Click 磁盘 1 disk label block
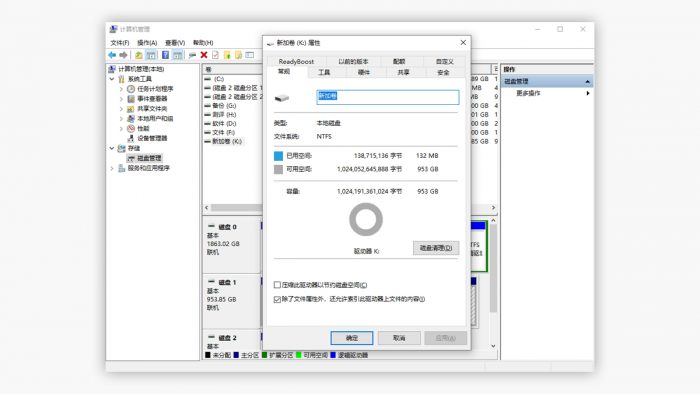Screen dimensions: 700x394 [x=231, y=301]
